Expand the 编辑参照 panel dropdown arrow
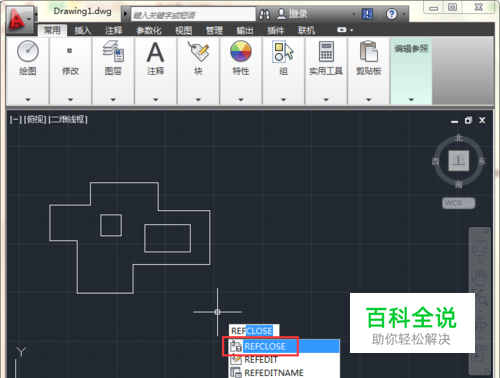This screenshot has height=378, width=500. [x=411, y=100]
